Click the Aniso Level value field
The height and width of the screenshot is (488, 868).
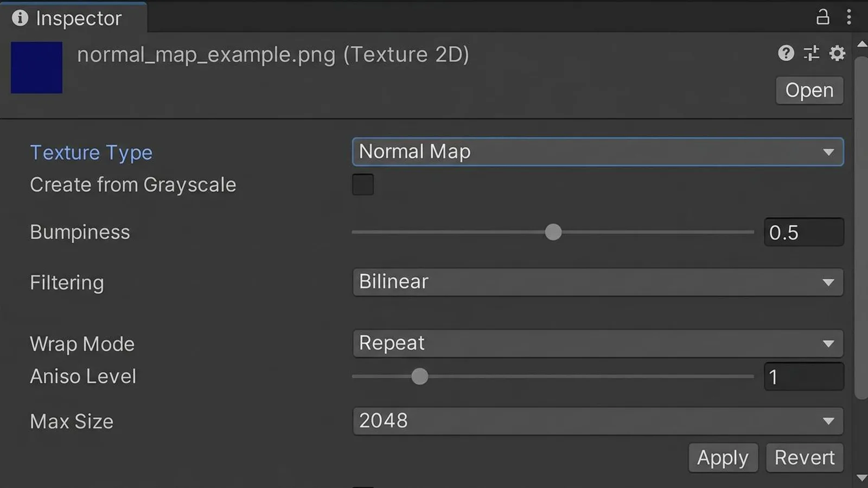(x=804, y=376)
